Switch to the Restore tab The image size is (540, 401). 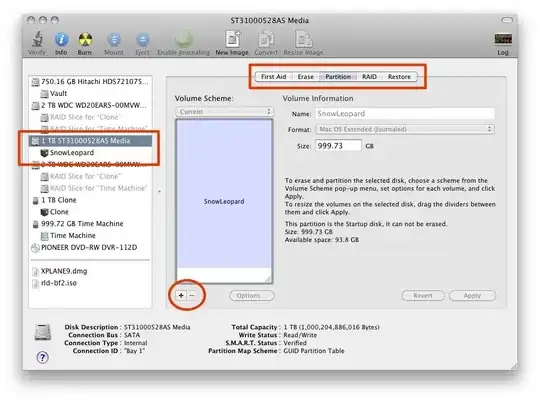click(x=399, y=76)
